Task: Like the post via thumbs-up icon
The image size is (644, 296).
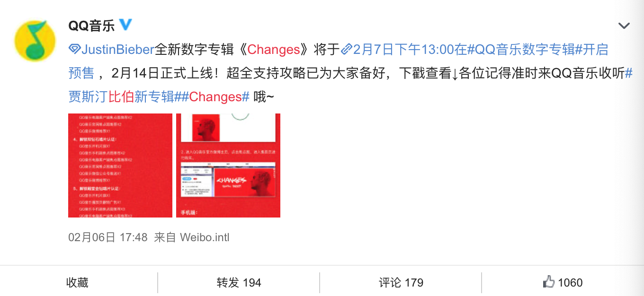Action: coord(548,282)
